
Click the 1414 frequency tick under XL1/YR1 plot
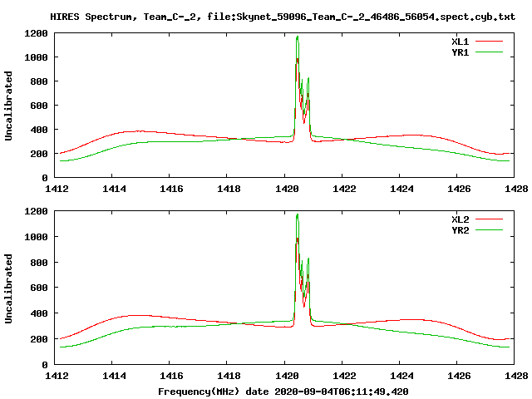(x=114, y=189)
